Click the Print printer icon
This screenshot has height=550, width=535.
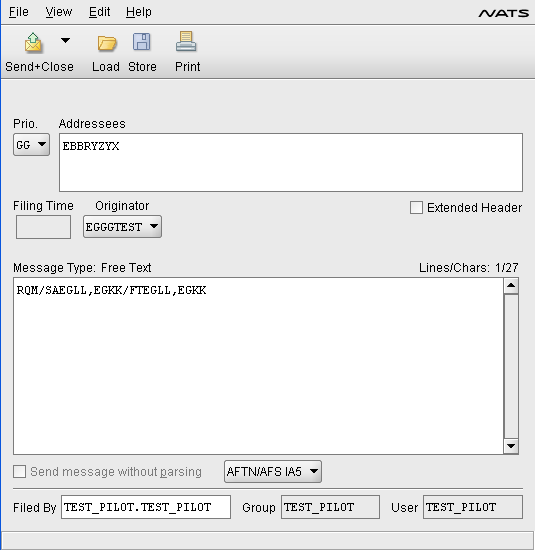coord(186,42)
